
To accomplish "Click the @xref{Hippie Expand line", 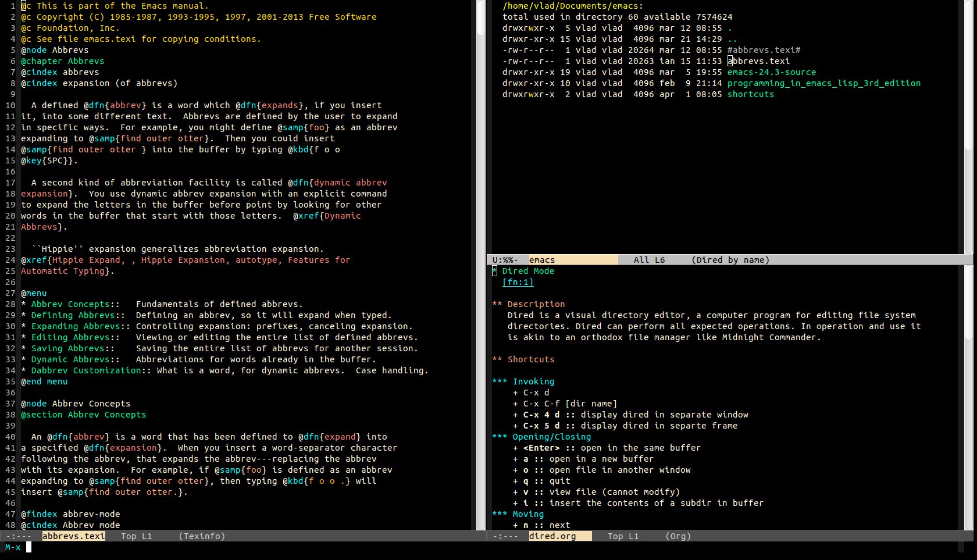I will pyautogui.click(x=186, y=260).
